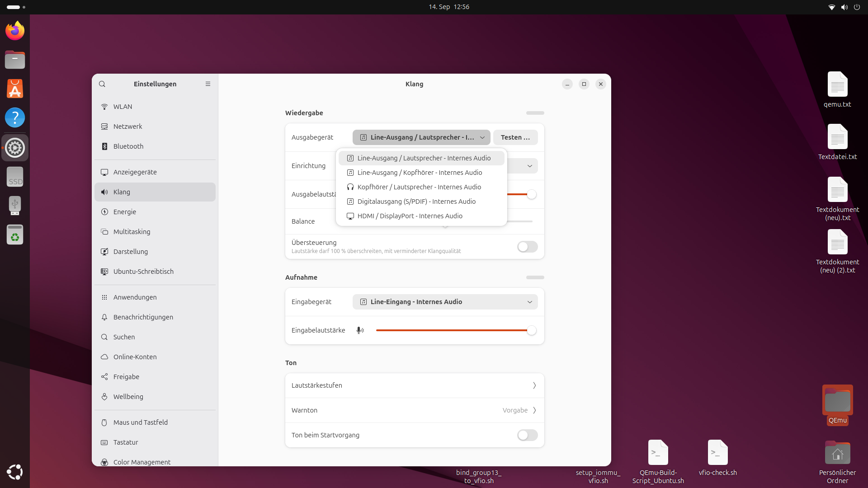Click the volume icon in top bar
Screen dimensions: 868x488
pyautogui.click(x=844, y=7)
